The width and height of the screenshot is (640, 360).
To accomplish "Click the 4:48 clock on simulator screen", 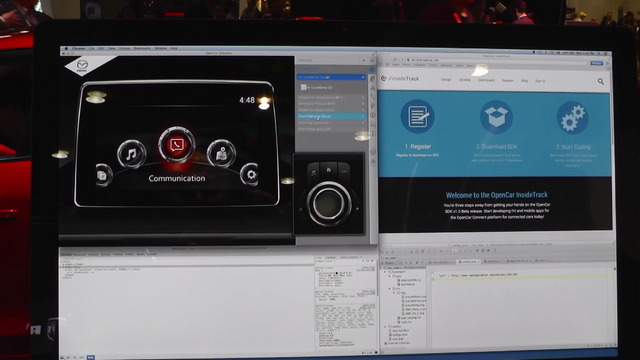I will point(247,100).
